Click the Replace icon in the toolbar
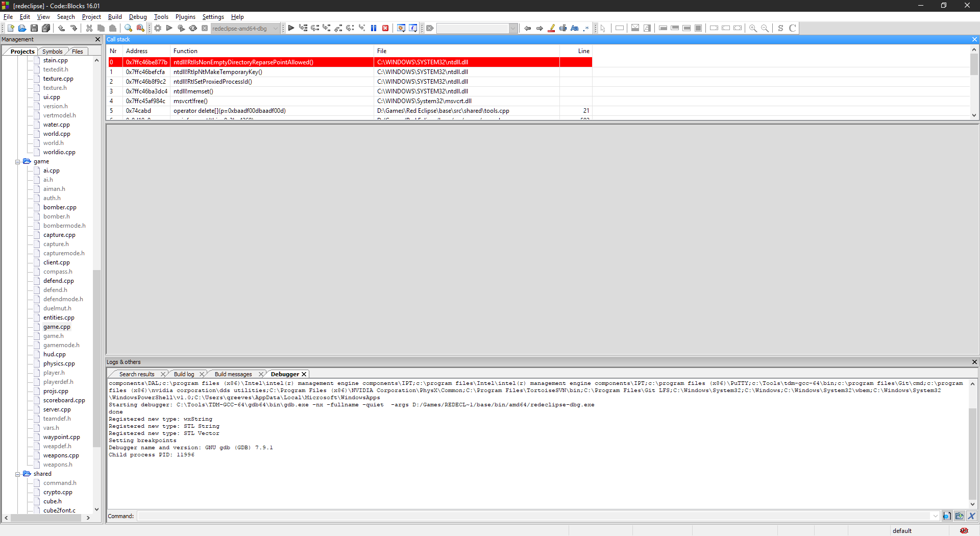This screenshot has width=980, height=536. tap(140, 28)
